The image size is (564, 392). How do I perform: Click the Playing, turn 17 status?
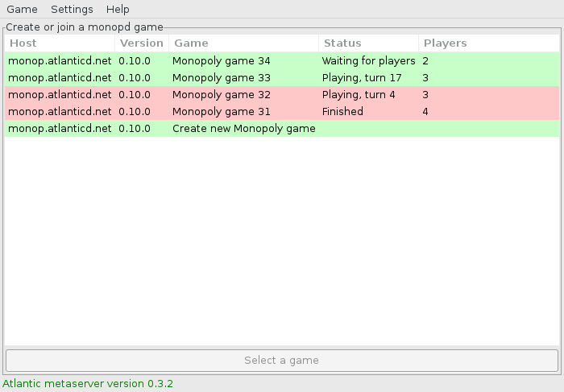(x=360, y=78)
